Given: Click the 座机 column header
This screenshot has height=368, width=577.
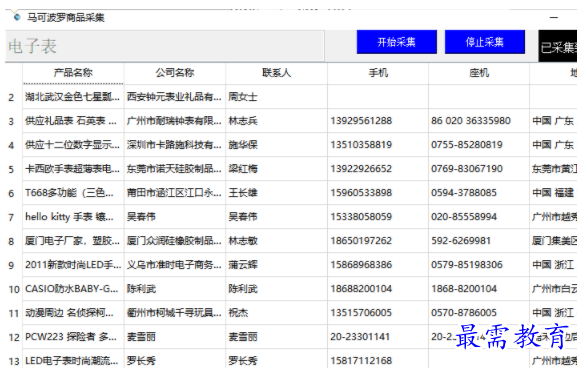Looking at the screenshot, I should tap(479, 73).
